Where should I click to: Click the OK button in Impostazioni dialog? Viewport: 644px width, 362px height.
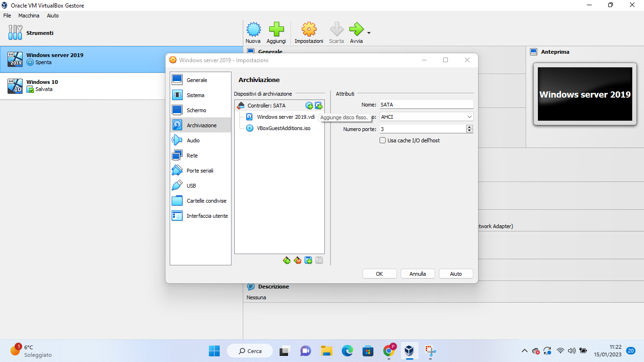point(380,274)
